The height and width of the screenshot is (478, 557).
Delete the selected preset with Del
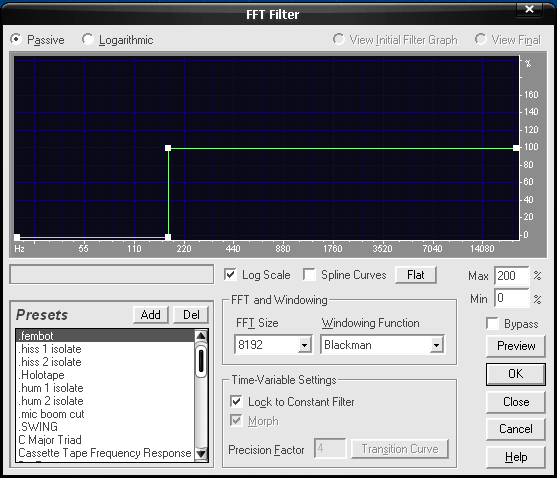[x=191, y=315]
